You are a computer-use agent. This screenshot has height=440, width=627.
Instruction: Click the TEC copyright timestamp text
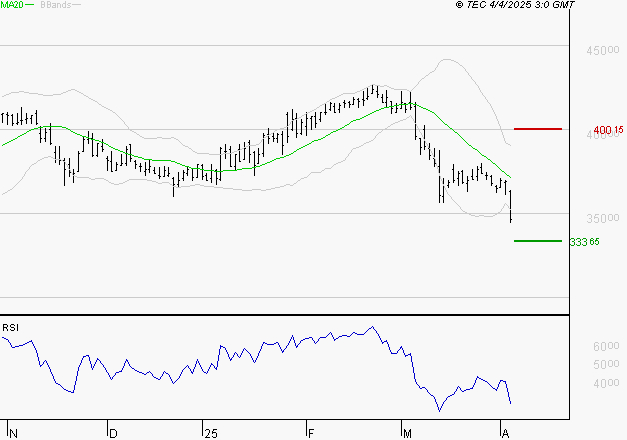(515, 6)
